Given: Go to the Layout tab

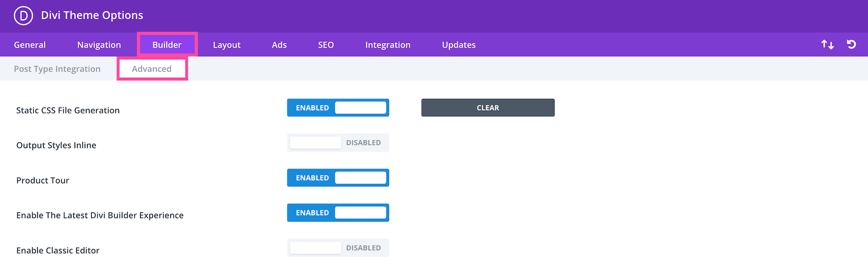Looking at the screenshot, I should (x=227, y=45).
